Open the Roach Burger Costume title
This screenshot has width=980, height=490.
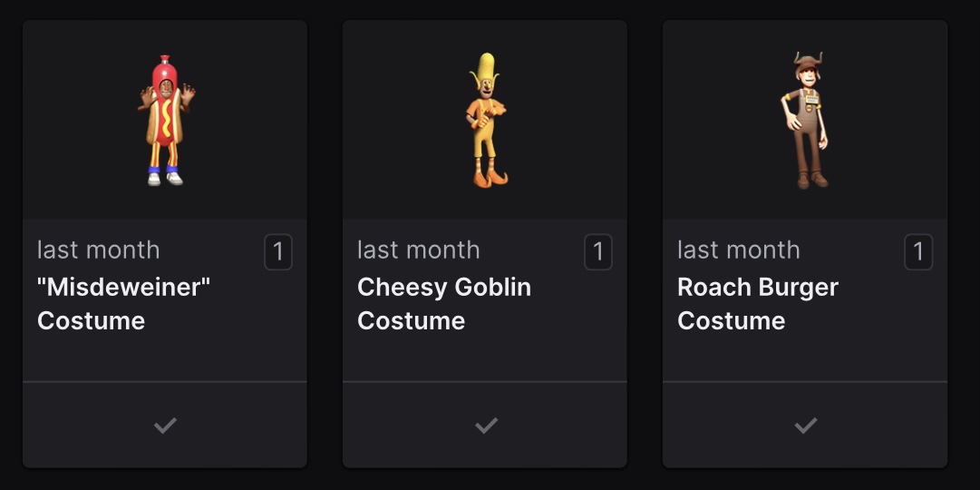[758, 304]
